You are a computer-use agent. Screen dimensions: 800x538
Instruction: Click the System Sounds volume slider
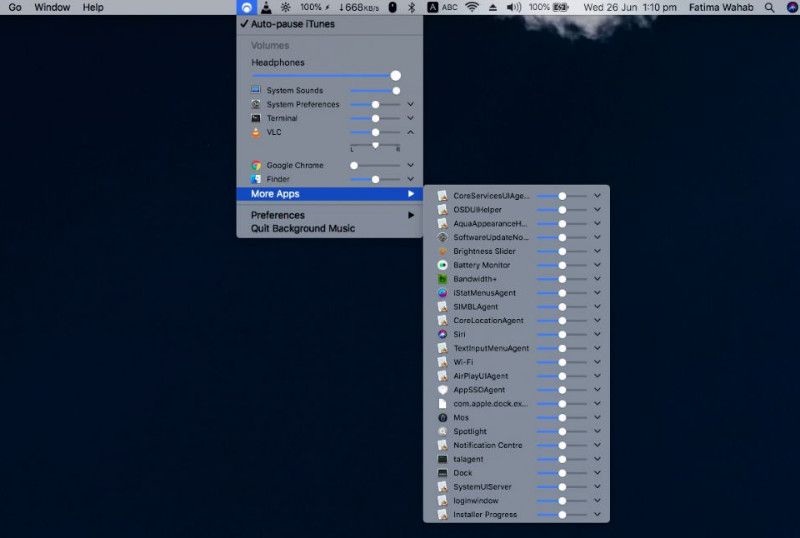tap(374, 90)
